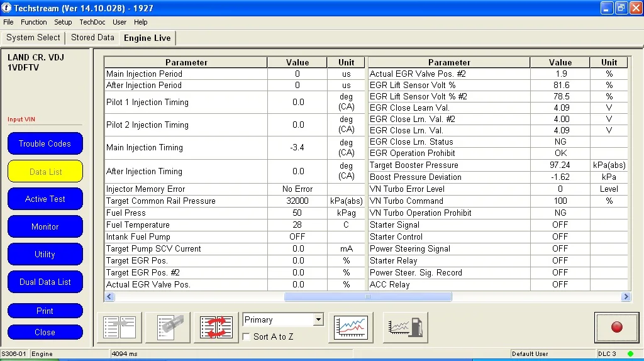
Task: Select the Main Injection Period row
Action: (235, 74)
